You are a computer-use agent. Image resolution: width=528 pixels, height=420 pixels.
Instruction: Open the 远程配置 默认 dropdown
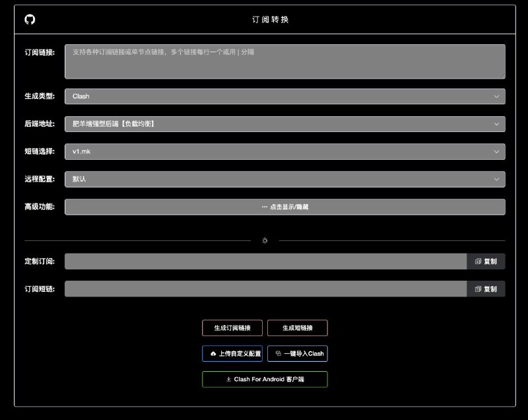(x=285, y=179)
